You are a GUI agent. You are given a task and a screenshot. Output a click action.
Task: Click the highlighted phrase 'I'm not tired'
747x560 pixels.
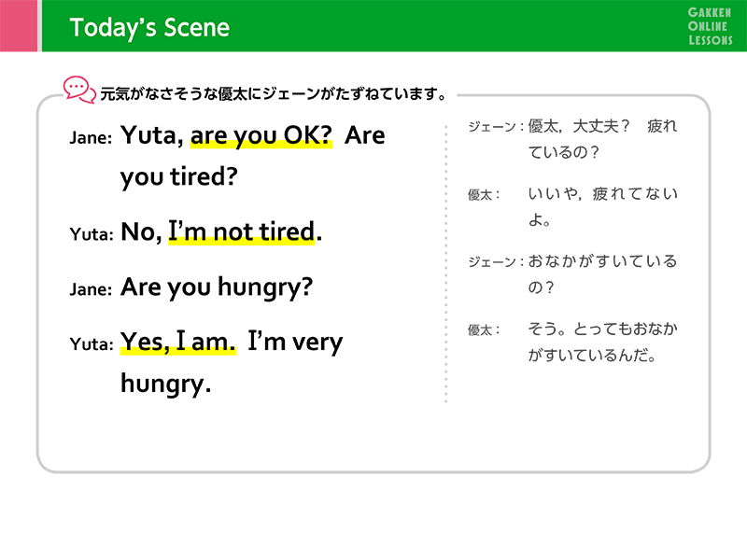[x=242, y=231]
